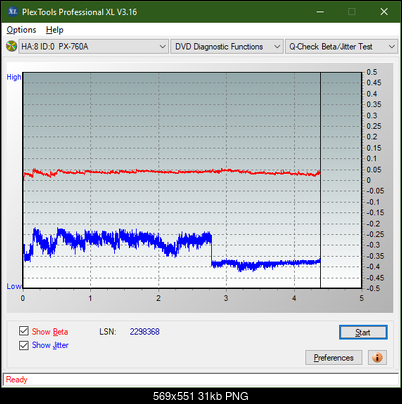Click the 0.5 scale value at top
The width and height of the screenshot is (402, 404).
click(x=372, y=72)
